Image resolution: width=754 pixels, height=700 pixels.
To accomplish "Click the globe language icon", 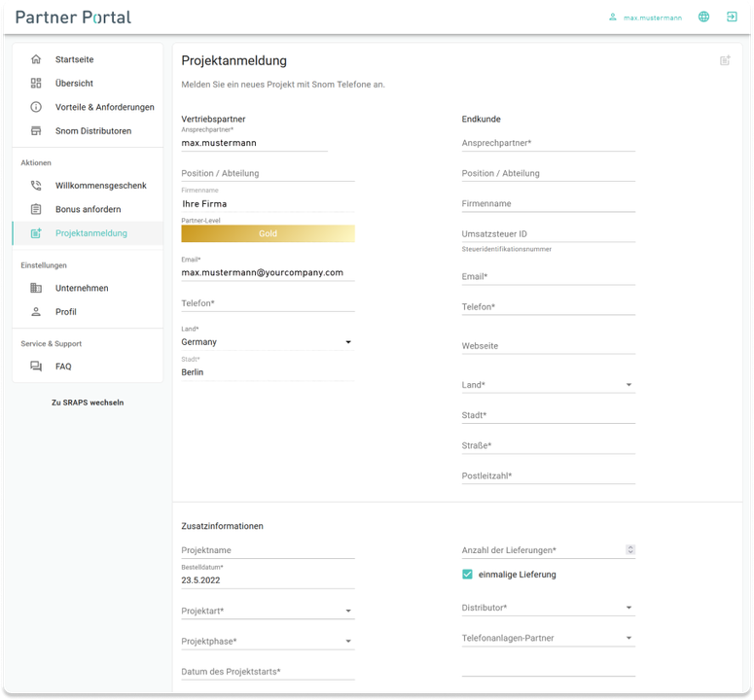I will click(703, 17).
